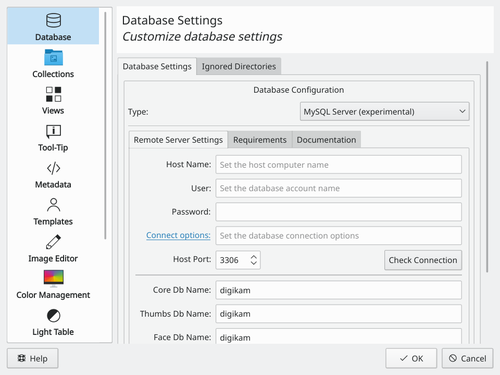Open the Documentation tab
Image resolution: width=500 pixels, height=375 pixels.
[x=326, y=140]
